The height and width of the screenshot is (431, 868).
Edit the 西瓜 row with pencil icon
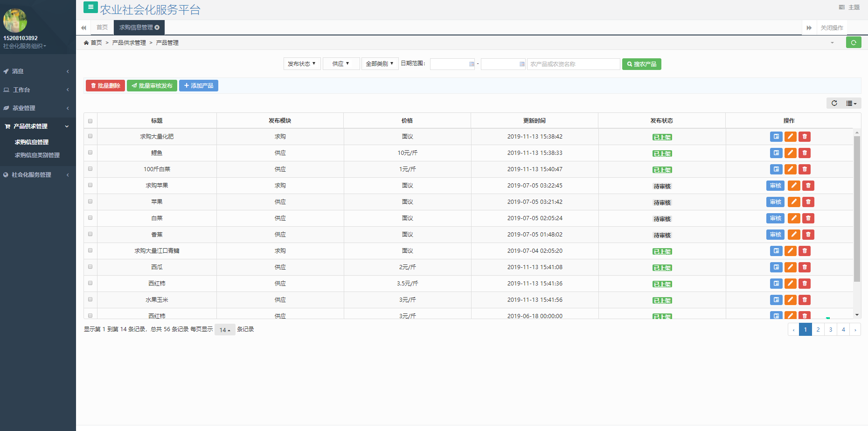pos(790,267)
